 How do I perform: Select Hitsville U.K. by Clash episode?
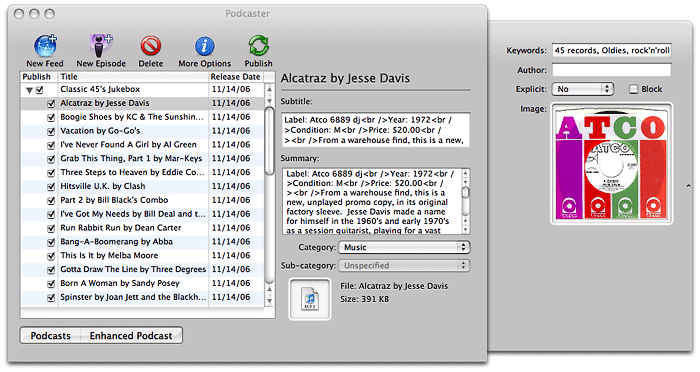pyautogui.click(x=142, y=186)
